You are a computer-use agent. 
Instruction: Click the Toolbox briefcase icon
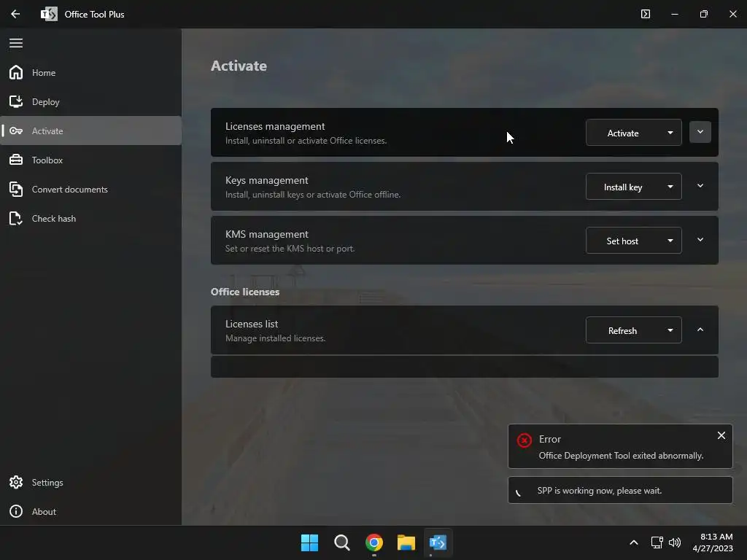(x=16, y=160)
